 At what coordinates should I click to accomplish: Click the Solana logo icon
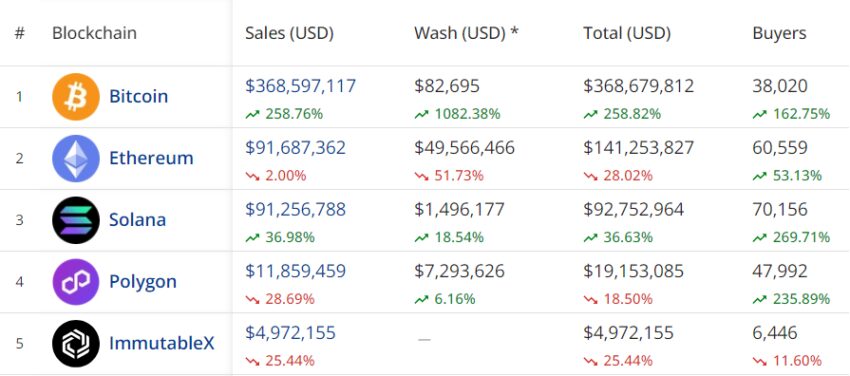coord(76,220)
